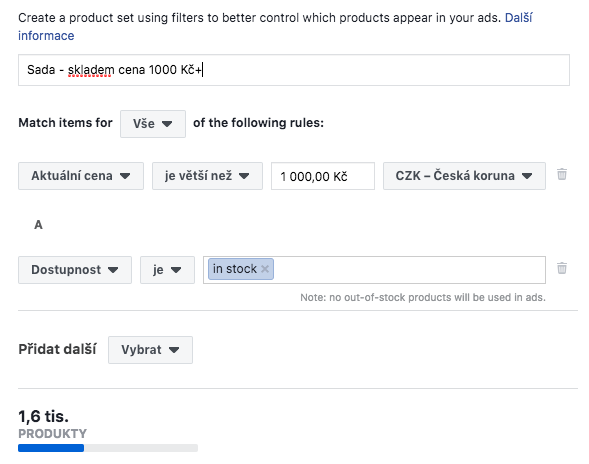Click the arrow on the Vše dropdown
This screenshot has width=589, height=464.
pyautogui.click(x=167, y=124)
